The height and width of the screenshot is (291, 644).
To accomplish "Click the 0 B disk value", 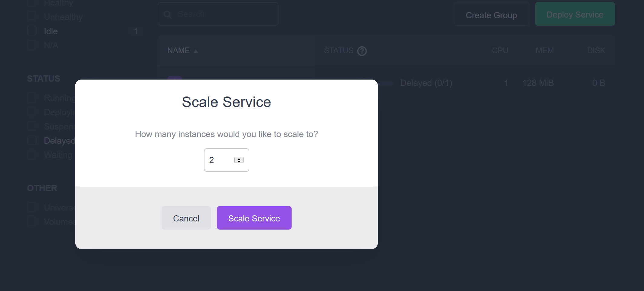I will pyautogui.click(x=598, y=83).
